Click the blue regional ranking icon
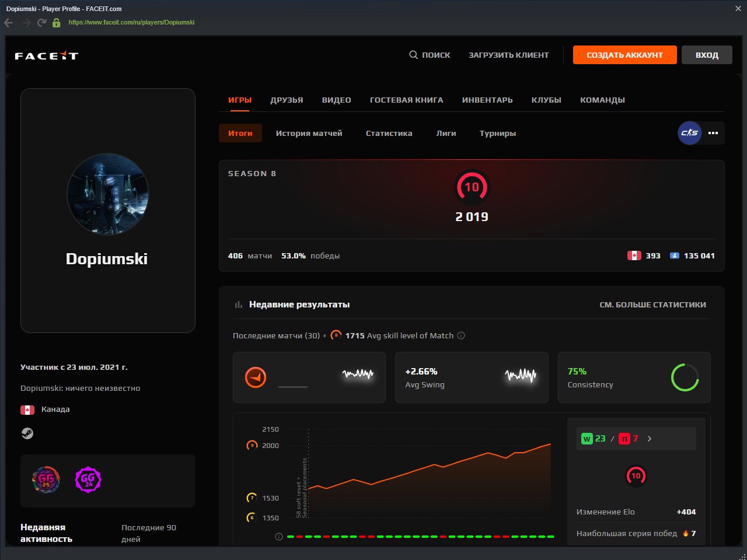747x560 pixels. [x=674, y=256]
